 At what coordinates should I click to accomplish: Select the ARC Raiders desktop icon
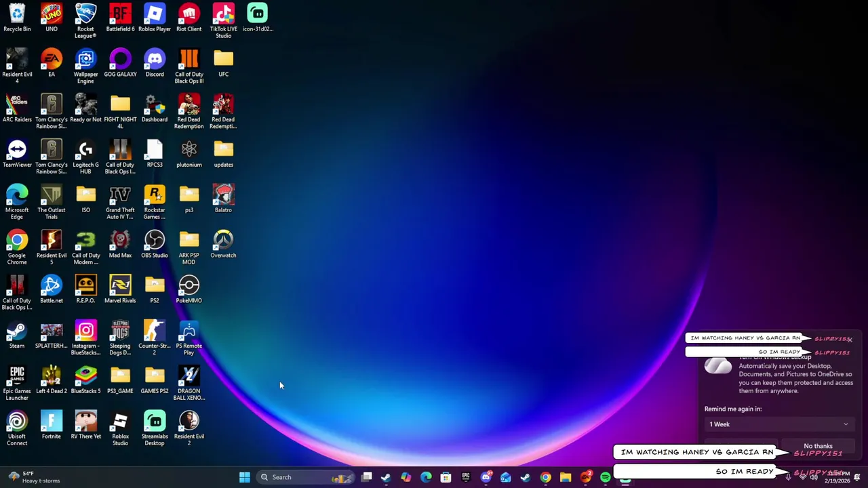(x=17, y=108)
